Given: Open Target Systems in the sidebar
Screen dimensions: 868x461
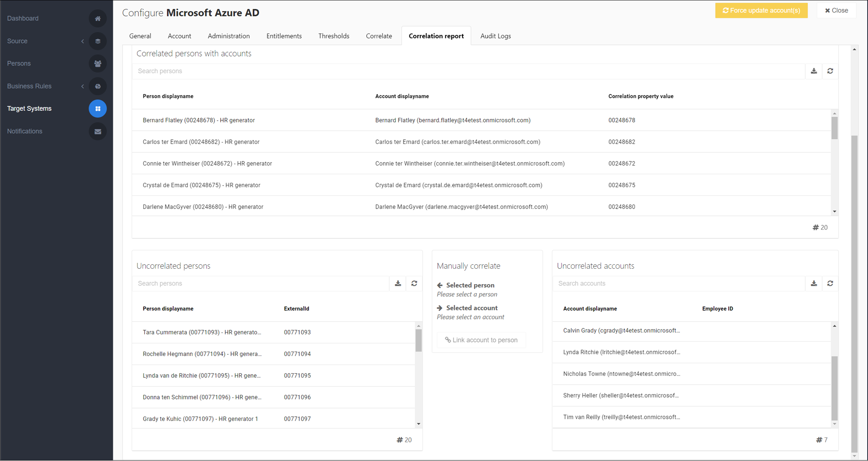Looking at the screenshot, I should [x=29, y=109].
